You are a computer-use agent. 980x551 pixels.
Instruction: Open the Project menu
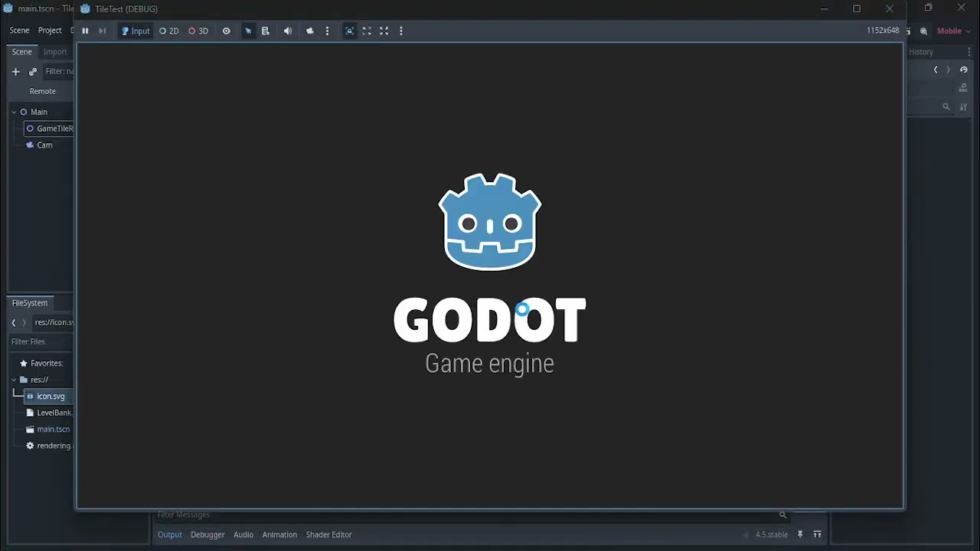point(50,31)
